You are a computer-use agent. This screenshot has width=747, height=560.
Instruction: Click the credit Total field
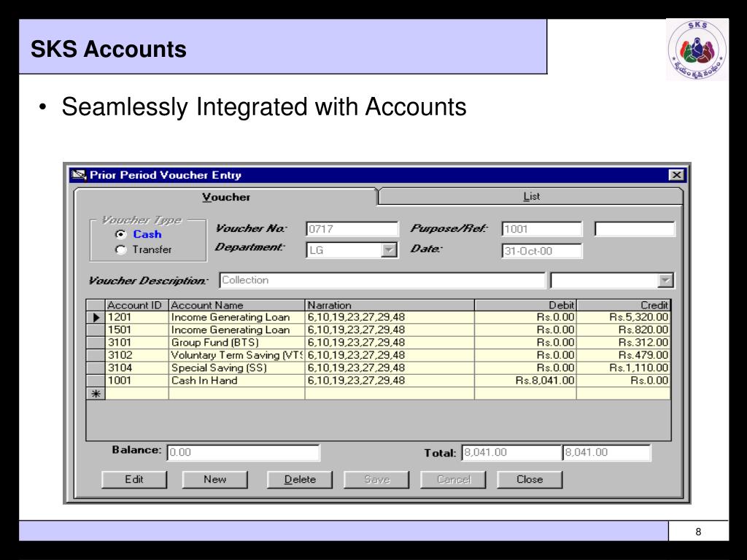(606, 452)
